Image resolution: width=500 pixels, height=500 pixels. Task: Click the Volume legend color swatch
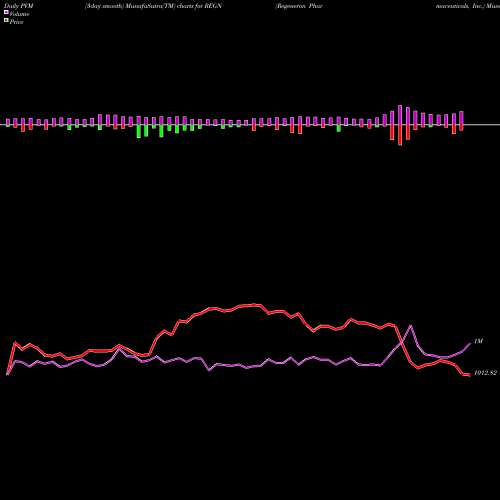[6, 12]
